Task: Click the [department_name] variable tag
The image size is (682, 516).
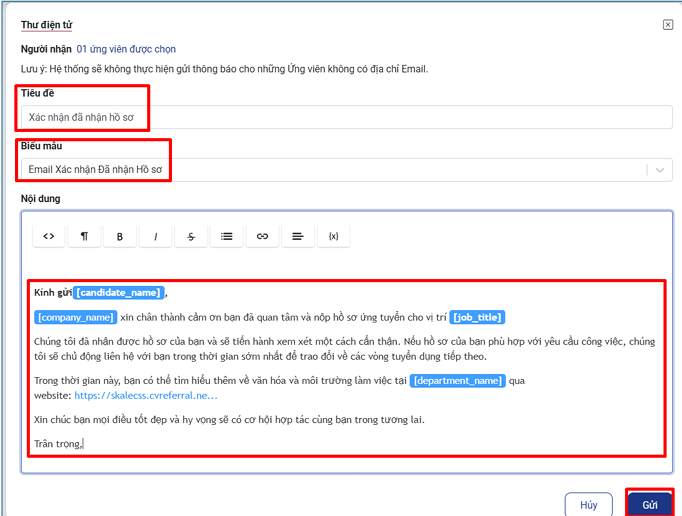Action: pyautogui.click(x=457, y=381)
